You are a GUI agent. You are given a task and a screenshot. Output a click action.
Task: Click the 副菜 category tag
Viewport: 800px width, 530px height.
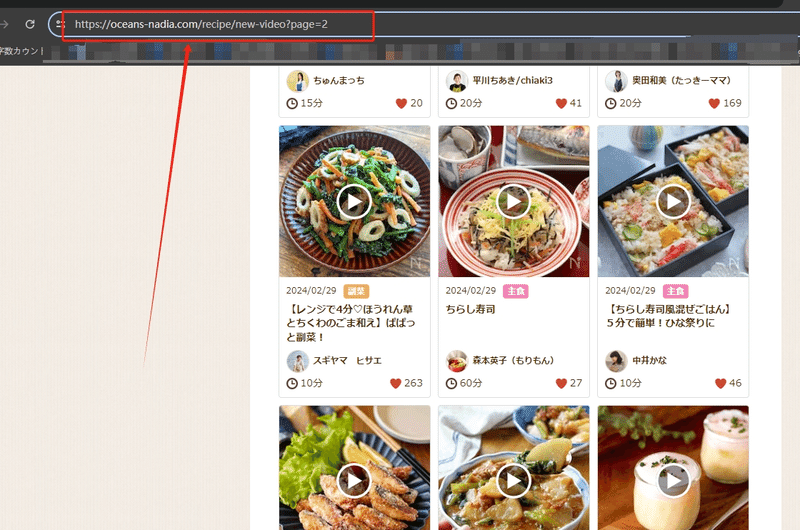click(x=356, y=291)
